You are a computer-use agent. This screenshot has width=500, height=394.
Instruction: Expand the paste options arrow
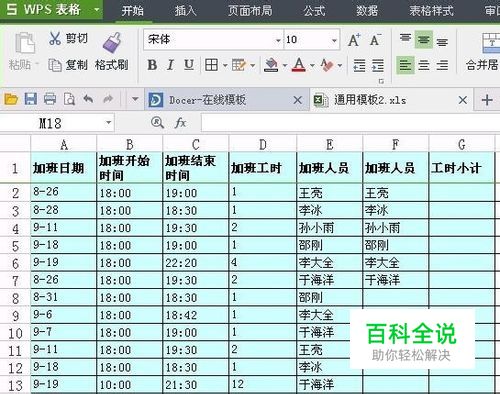point(36,64)
